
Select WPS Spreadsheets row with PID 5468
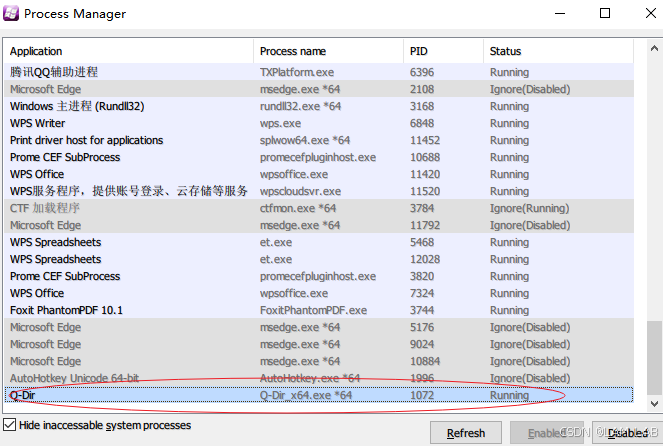pyautogui.click(x=319, y=242)
